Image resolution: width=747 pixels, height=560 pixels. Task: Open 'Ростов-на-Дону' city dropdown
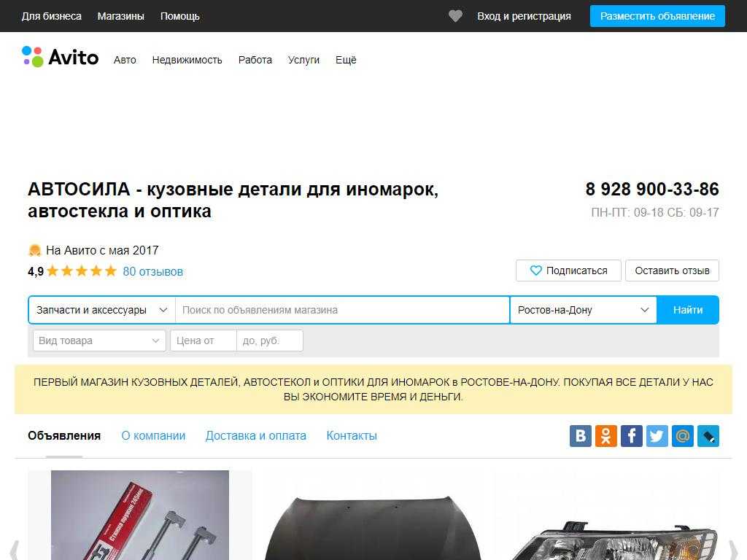pyautogui.click(x=583, y=310)
